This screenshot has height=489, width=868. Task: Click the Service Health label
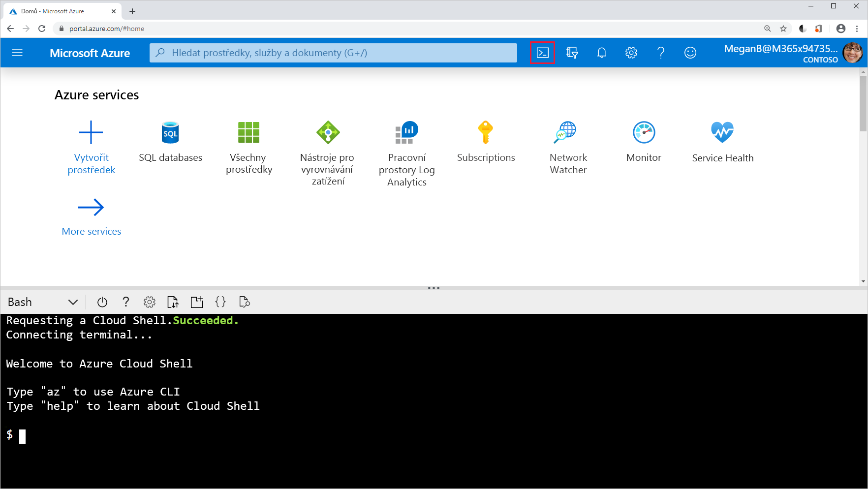722,158
